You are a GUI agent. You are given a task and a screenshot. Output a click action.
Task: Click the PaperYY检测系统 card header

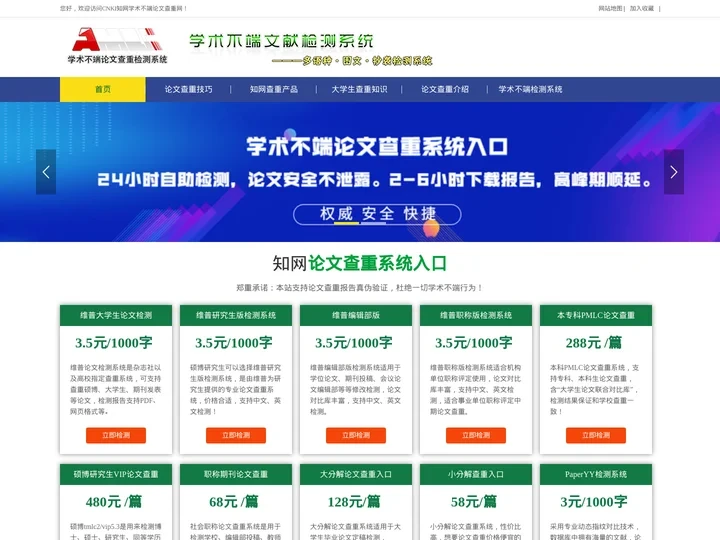[596, 474]
